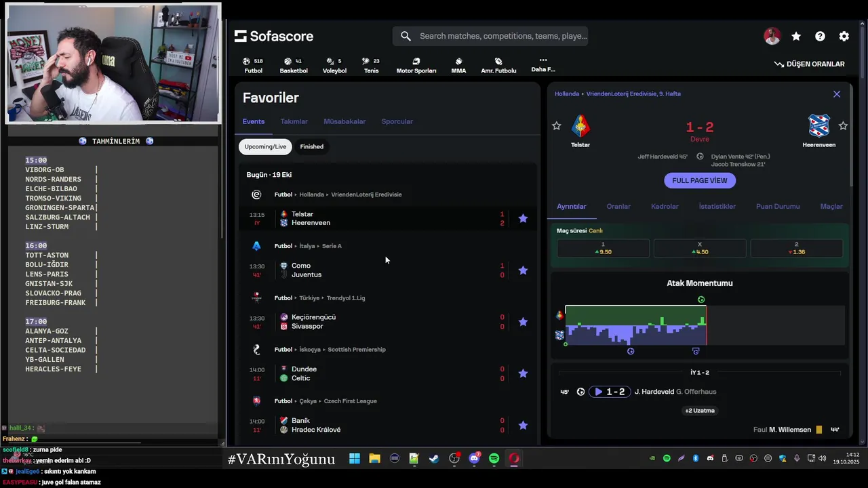Click the search matches input field
Image resolution: width=868 pixels, height=488 pixels.
coord(490,36)
